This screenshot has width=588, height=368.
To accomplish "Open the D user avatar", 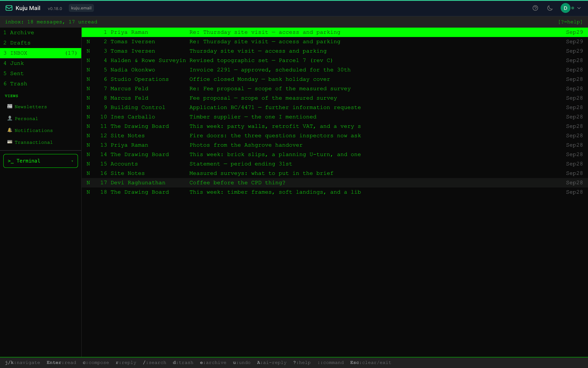I will pos(565,8).
